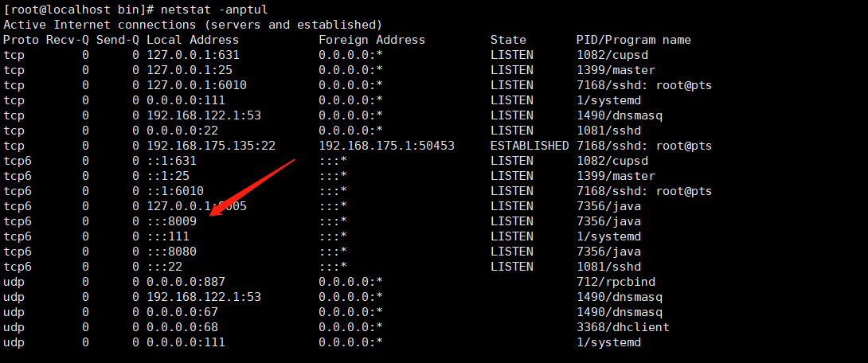Click the 'udp' protocol in the 0.0.0.0:887 row
This screenshot has width=868, height=363.
14,282
